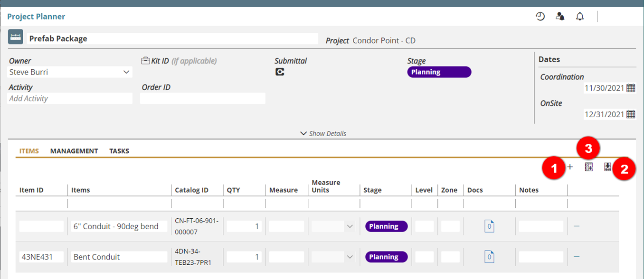Expand the Show Details section

click(323, 133)
